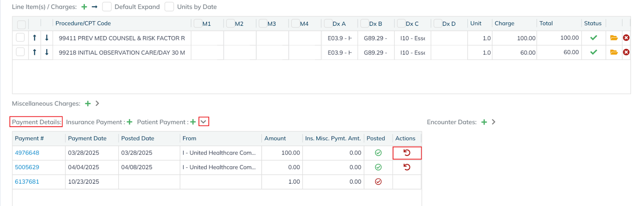Image resolution: width=644 pixels, height=206 pixels.
Task: Open payment number 5005629
Action: (x=27, y=167)
